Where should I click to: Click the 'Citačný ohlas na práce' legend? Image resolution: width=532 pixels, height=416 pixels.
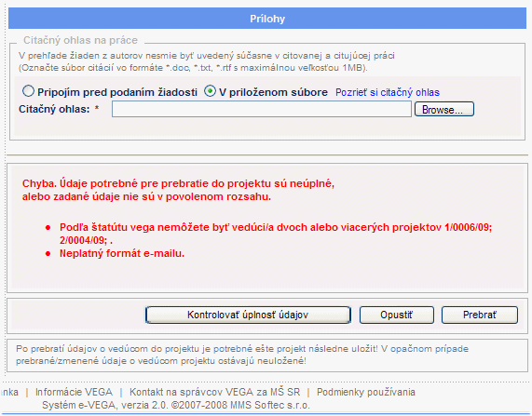pos(80,40)
